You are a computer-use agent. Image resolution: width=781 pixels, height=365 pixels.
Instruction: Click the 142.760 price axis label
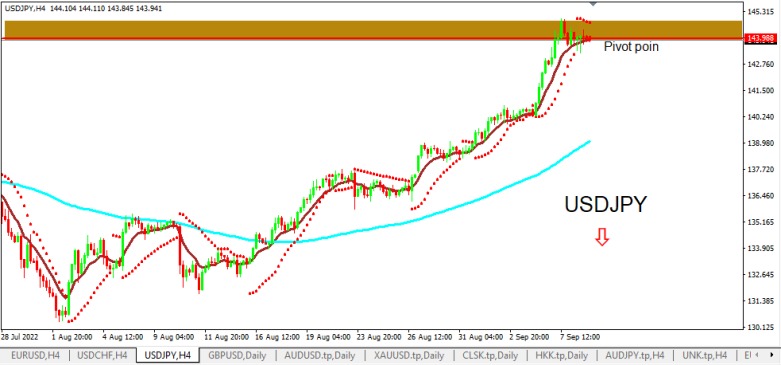760,64
